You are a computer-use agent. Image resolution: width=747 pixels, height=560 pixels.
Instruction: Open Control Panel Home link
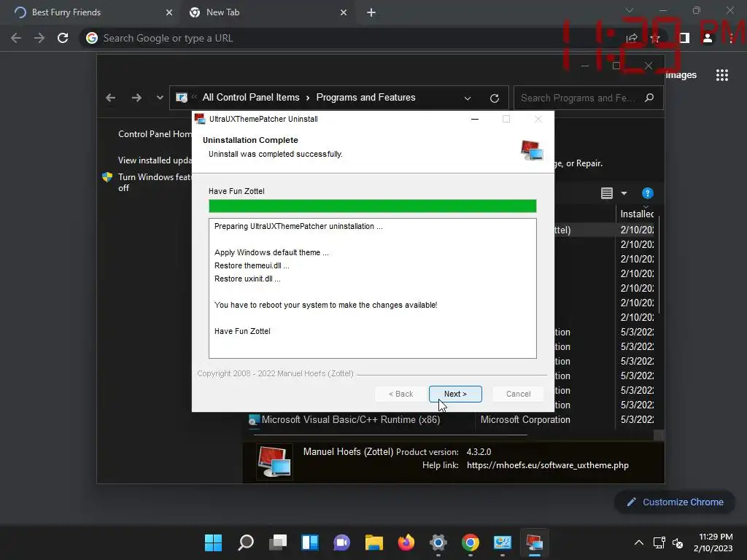click(x=155, y=134)
